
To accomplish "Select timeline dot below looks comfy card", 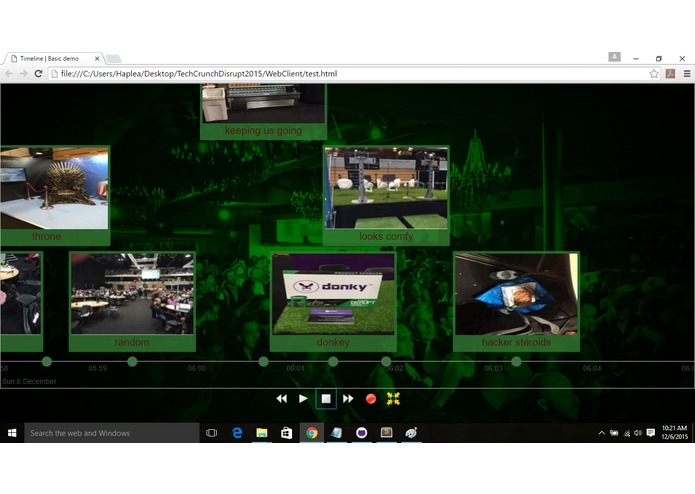I will click(x=386, y=362).
